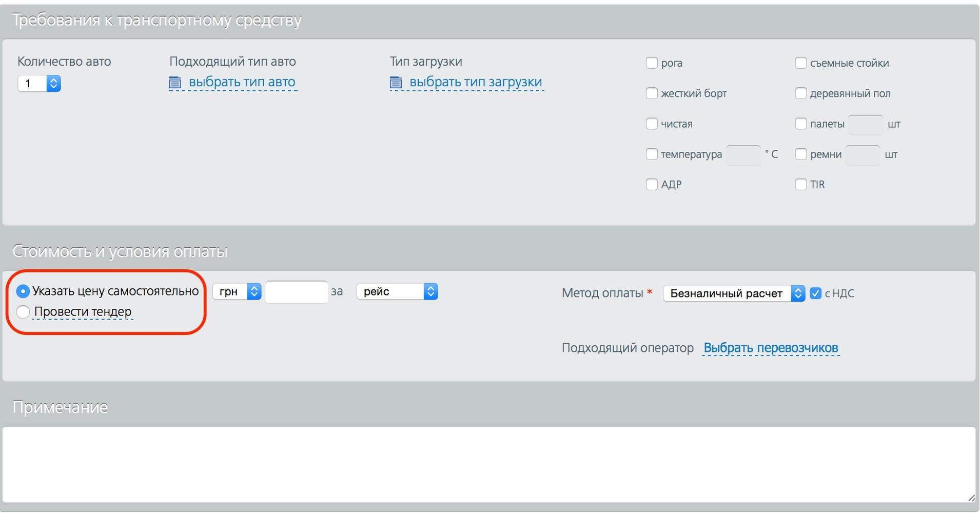This screenshot has height=513, width=980.
Task: Select the Провести тендер radio button
Action: coord(23,312)
